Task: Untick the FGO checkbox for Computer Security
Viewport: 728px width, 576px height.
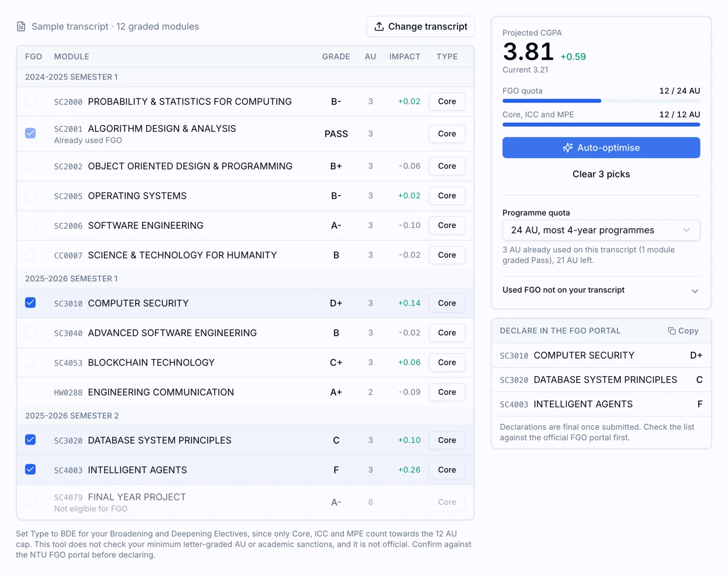Action: click(x=30, y=303)
